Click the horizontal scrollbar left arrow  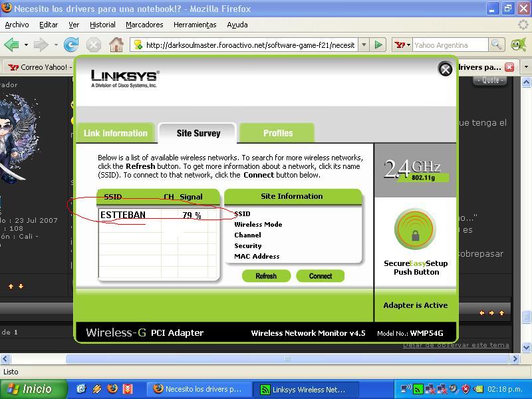[x=6, y=358]
